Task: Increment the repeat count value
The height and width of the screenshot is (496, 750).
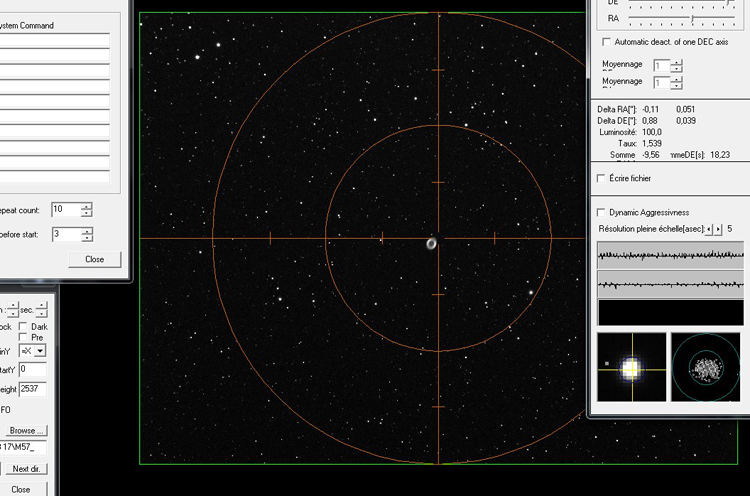Action: (87, 206)
